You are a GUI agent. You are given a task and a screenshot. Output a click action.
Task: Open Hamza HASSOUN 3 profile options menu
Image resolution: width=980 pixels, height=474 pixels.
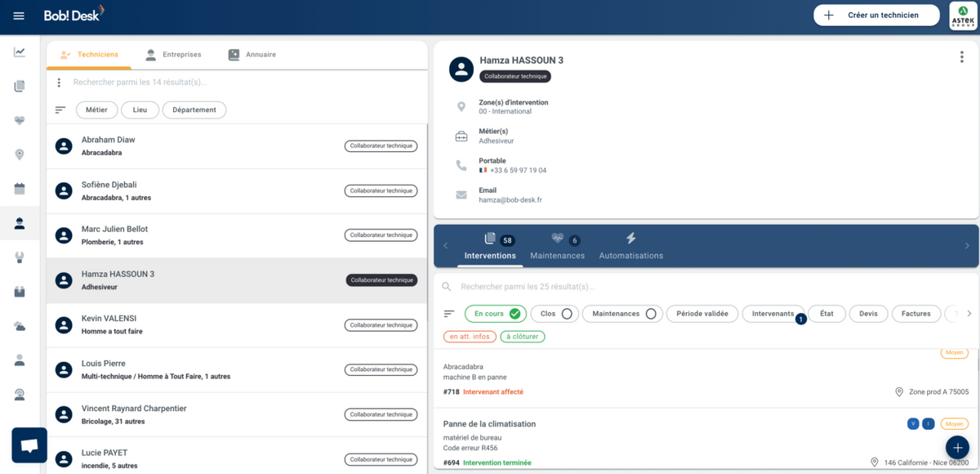click(962, 57)
